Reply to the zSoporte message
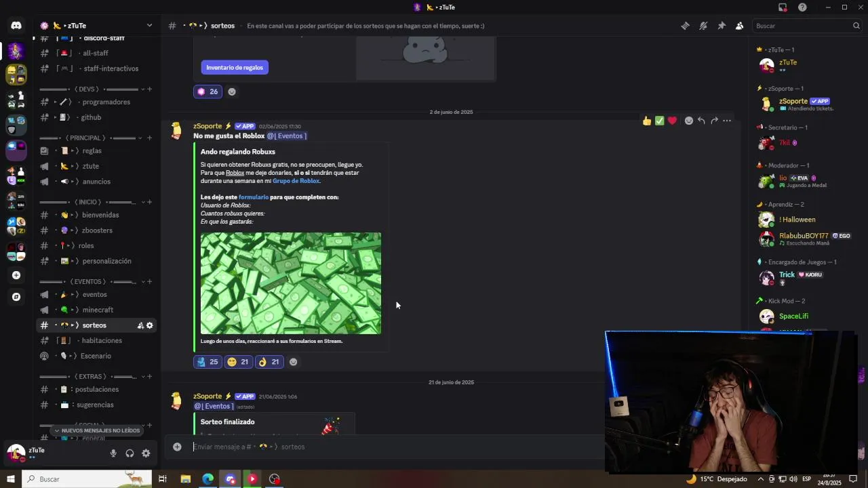868x488 pixels. tap(701, 121)
